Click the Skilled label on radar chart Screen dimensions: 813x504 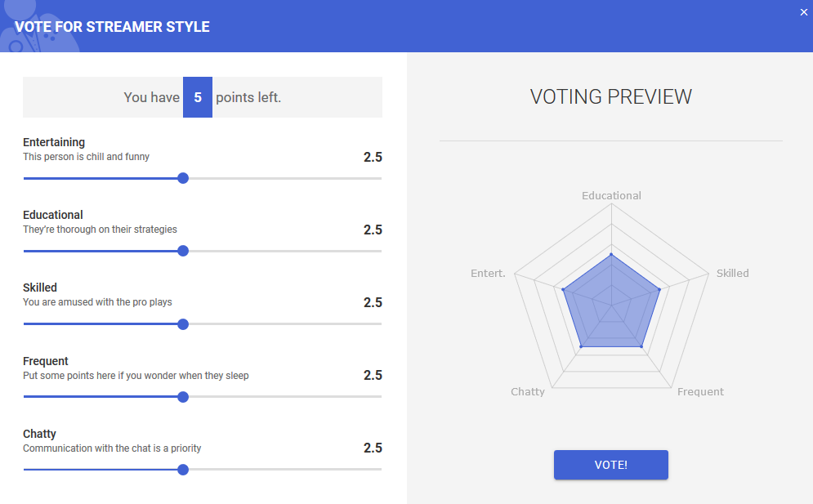pyautogui.click(x=732, y=274)
